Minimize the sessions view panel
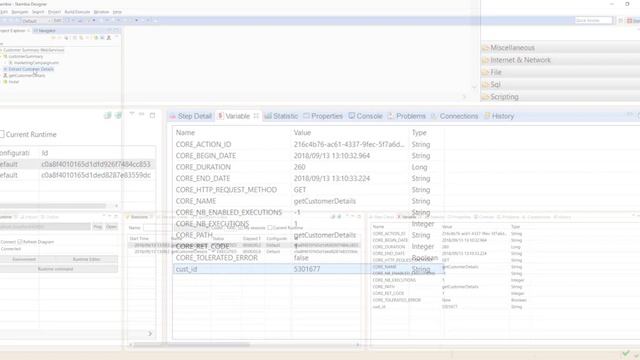The height and width of the screenshot is (360, 640). click(x=142, y=115)
